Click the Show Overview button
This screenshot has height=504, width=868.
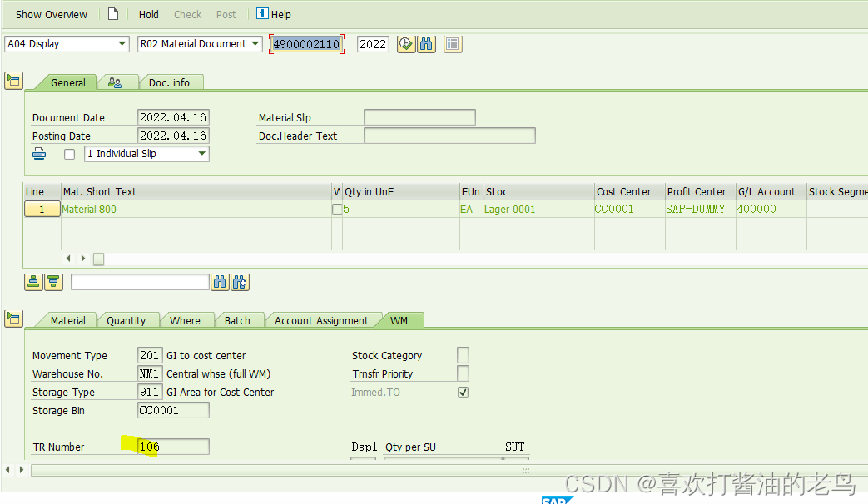[x=52, y=14]
